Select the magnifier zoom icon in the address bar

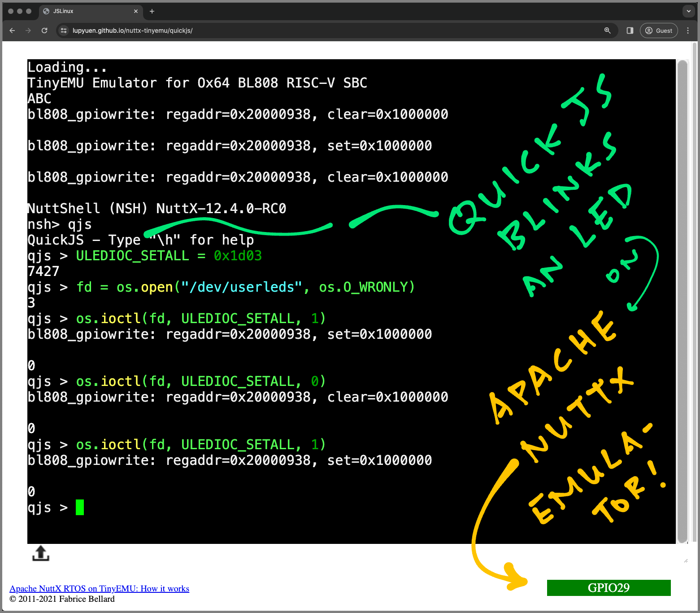click(x=607, y=31)
